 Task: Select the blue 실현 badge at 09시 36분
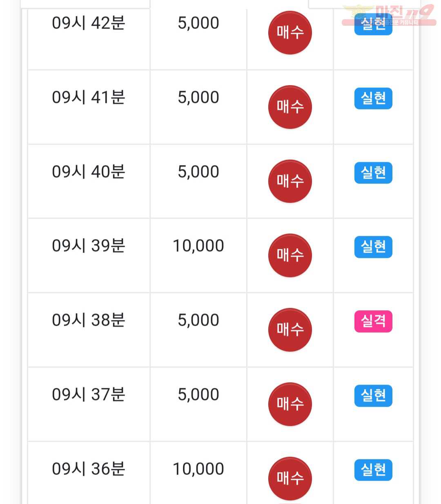click(x=373, y=470)
